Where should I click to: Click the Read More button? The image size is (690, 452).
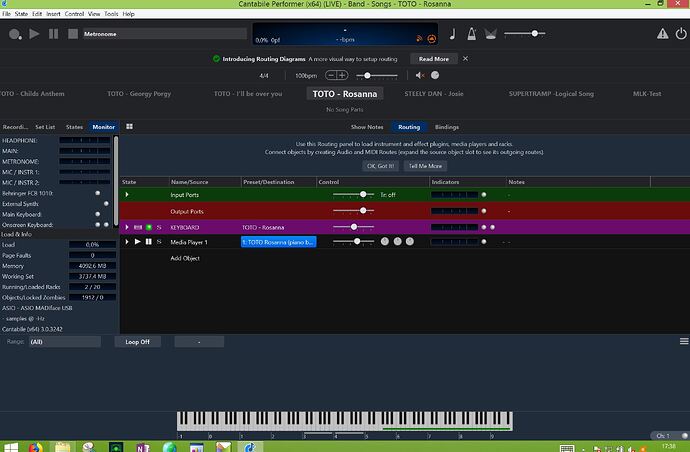(434, 59)
